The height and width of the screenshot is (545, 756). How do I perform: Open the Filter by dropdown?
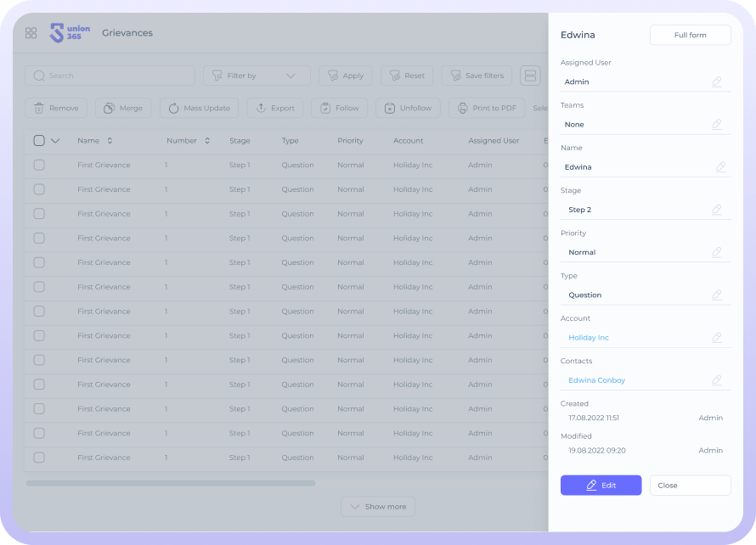[x=255, y=76]
